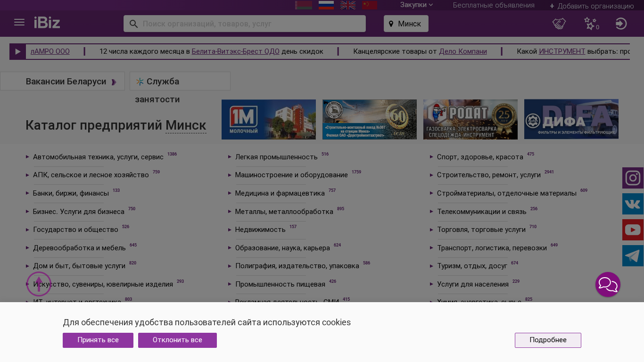Screen dimensions: 644x362
Task: Open the Instagram social link
Action: [x=633, y=178]
